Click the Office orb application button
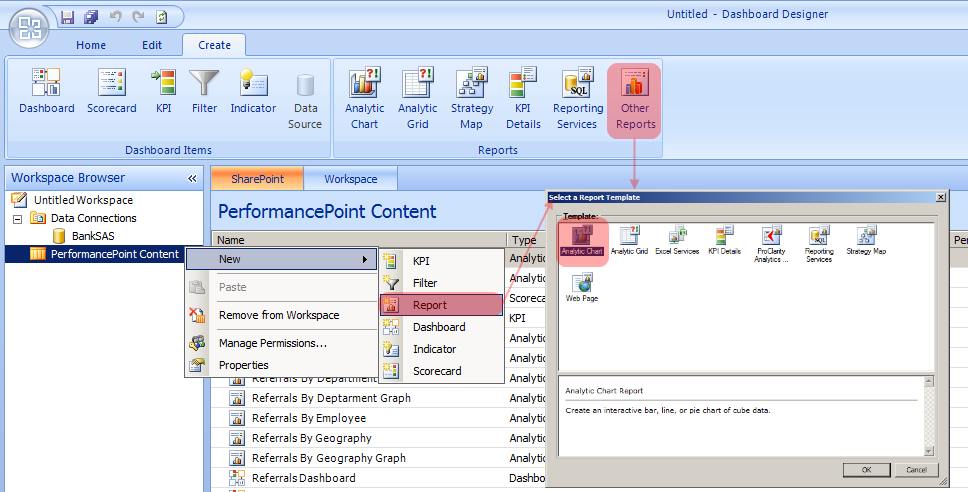The width and height of the screenshot is (968, 492). tap(29, 28)
